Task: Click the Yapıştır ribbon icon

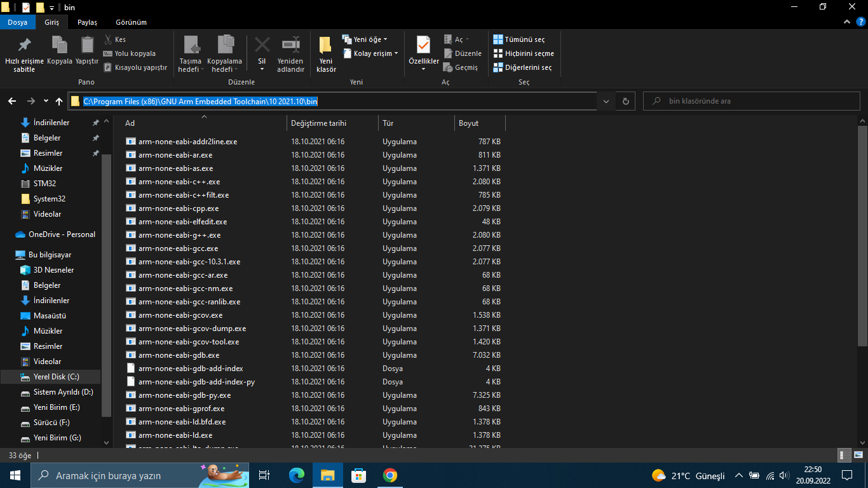Action: click(87, 50)
